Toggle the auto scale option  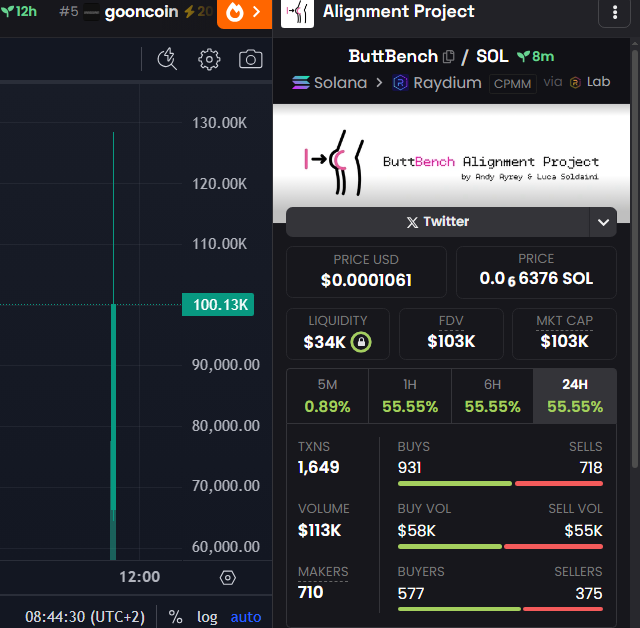246,617
